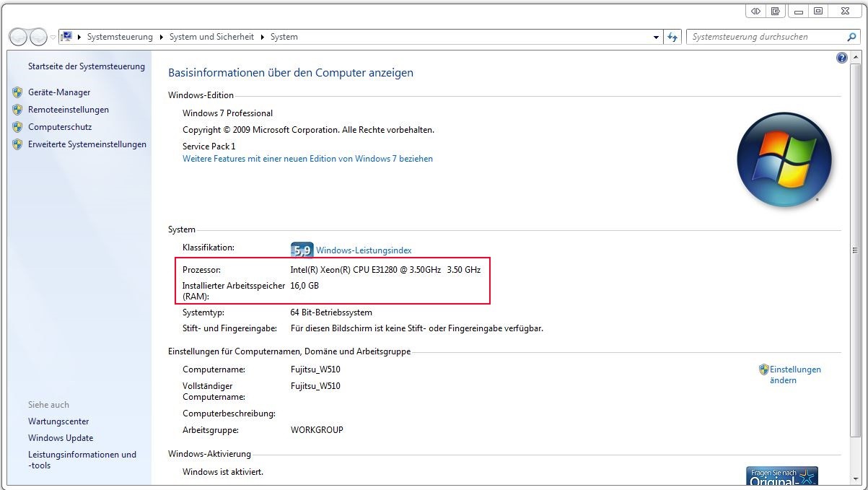Expand the arrow before Systemsteuerung in the breadcrumb
Screen dimensions: 868x490
point(78,37)
